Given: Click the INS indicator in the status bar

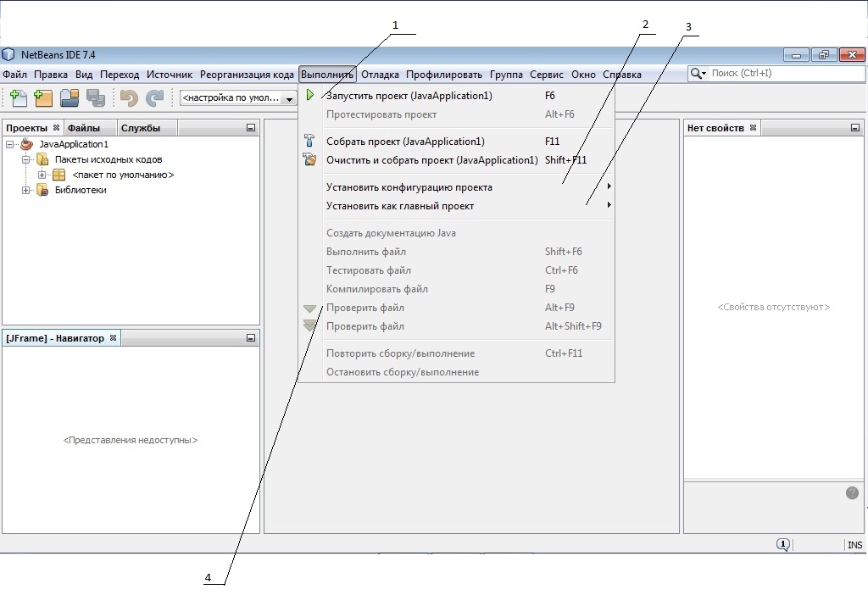Looking at the screenshot, I should click(854, 545).
